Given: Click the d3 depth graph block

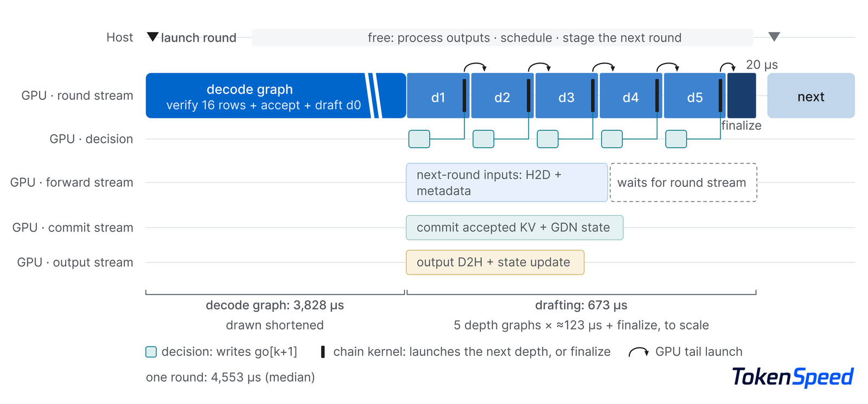Looking at the screenshot, I should [566, 96].
